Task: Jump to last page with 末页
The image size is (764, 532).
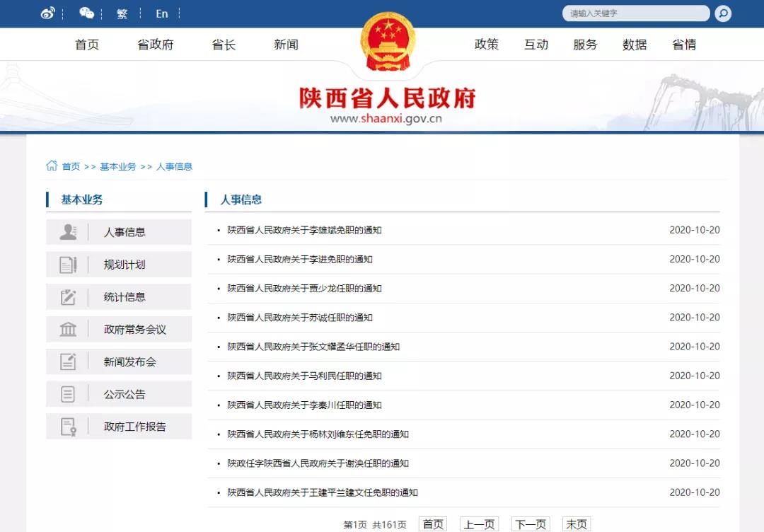Action: click(x=577, y=524)
